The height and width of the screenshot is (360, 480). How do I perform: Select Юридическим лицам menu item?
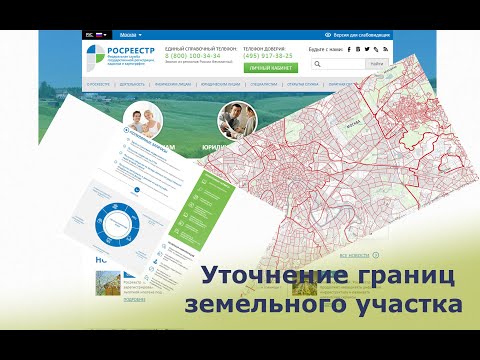click(220, 85)
